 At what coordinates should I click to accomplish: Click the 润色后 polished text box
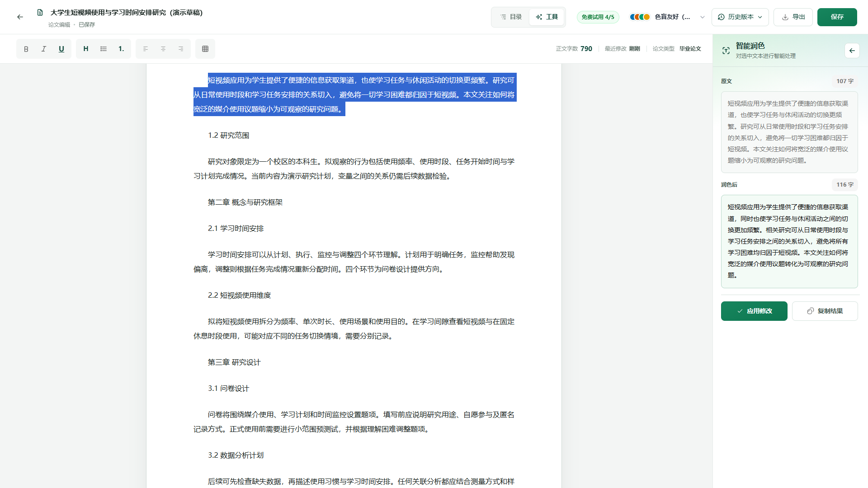789,241
